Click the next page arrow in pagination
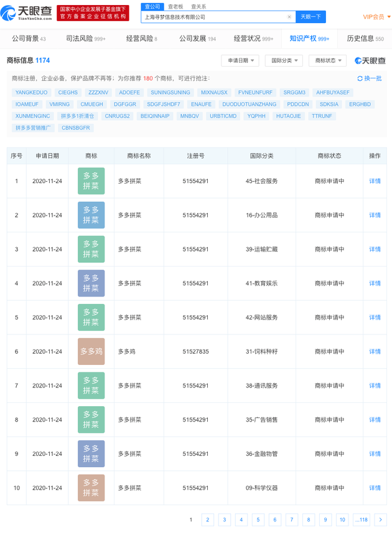Image resolution: width=392 pixels, height=535 pixels. pyautogui.click(x=380, y=519)
